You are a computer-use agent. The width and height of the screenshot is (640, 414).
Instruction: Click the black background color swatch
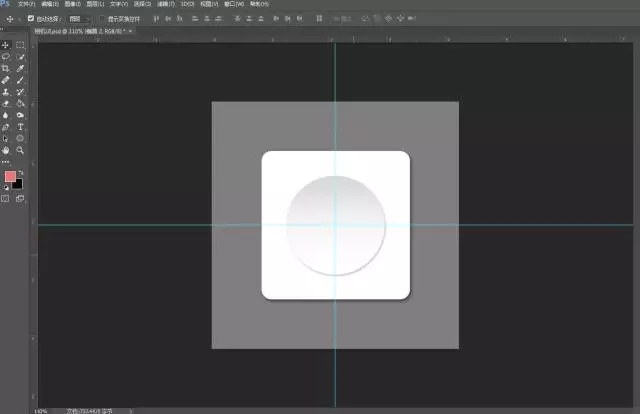pyautogui.click(x=18, y=185)
